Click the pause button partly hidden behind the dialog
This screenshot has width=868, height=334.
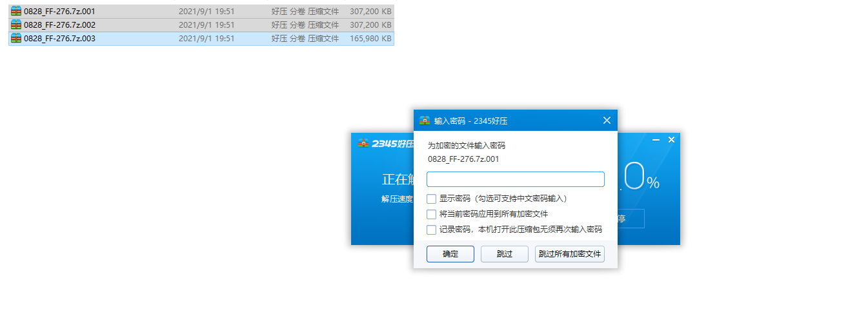pyautogui.click(x=631, y=219)
